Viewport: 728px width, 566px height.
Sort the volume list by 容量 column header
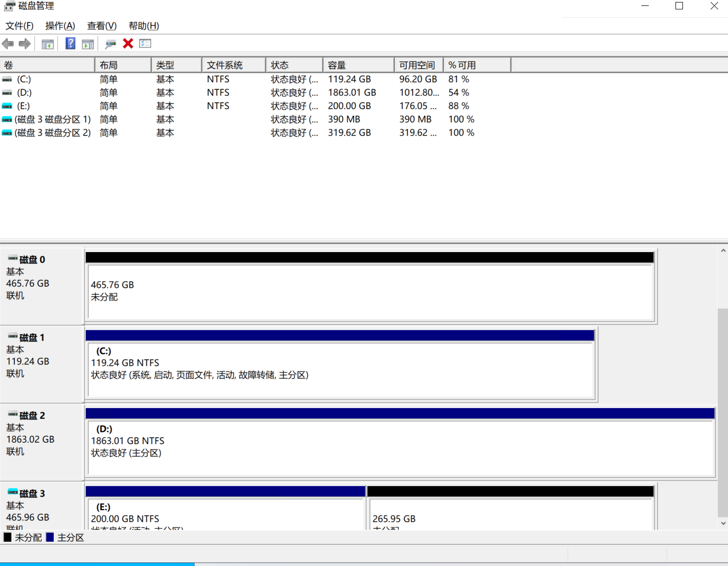pyautogui.click(x=358, y=65)
